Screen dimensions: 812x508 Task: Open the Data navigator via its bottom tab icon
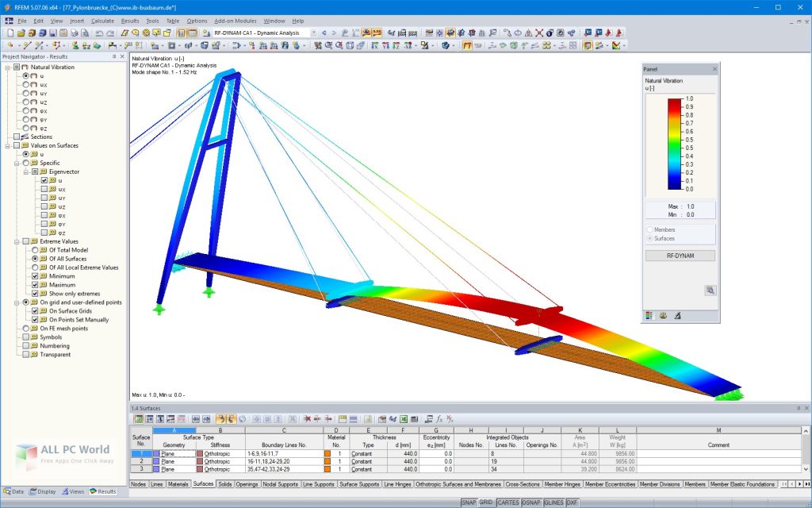[x=16, y=491]
